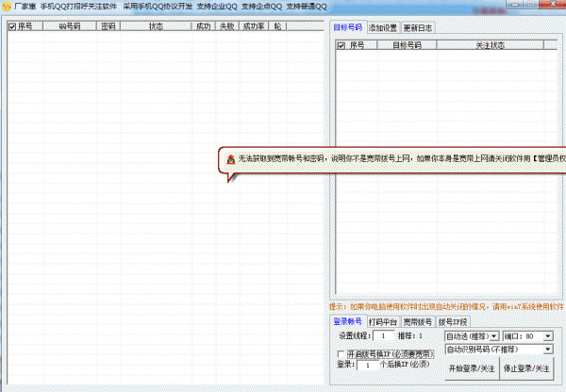
Task: Close the window with the red X button
Action: [553, 4]
